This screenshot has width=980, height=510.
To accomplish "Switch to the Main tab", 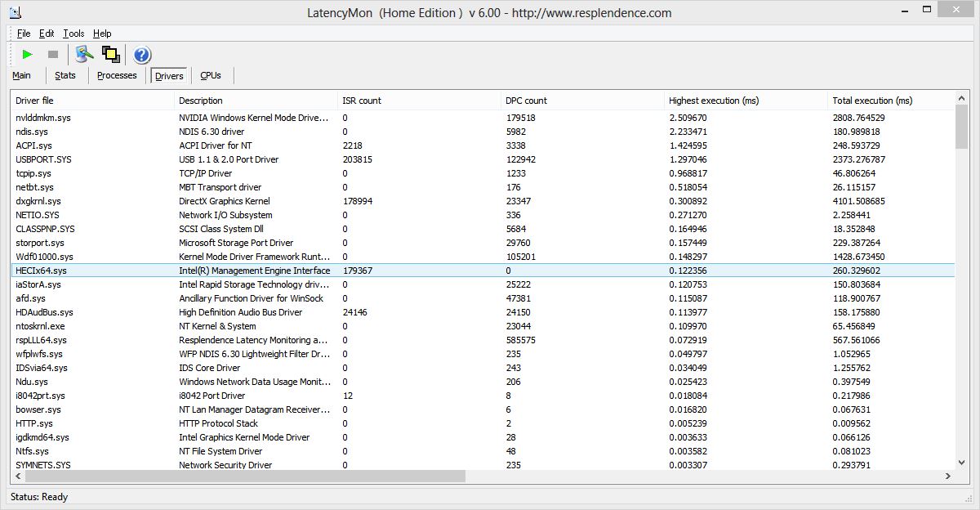I will pos(22,75).
